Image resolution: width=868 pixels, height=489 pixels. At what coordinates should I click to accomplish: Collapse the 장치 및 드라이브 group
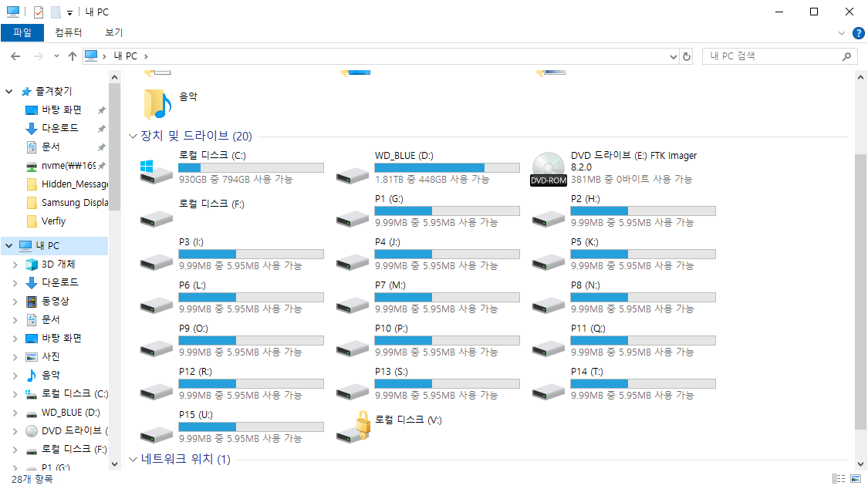tap(133, 137)
